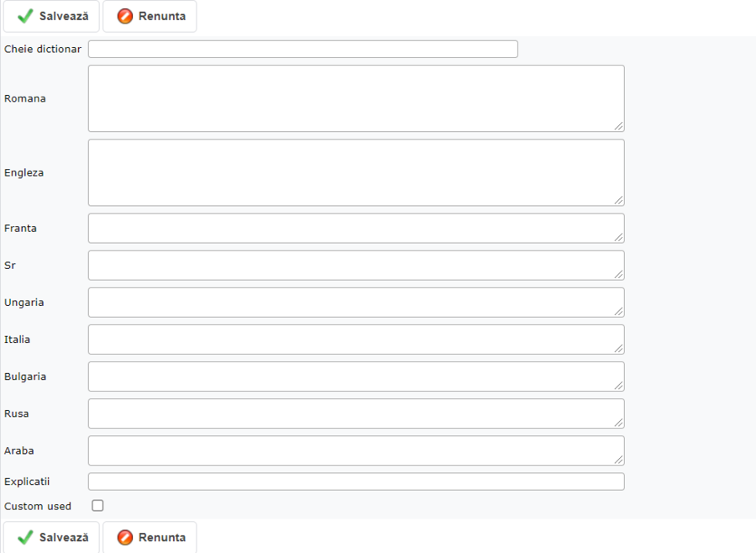Image resolution: width=756 pixels, height=553 pixels.
Task: Click inside the Engleza text area
Action: pyautogui.click(x=355, y=172)
